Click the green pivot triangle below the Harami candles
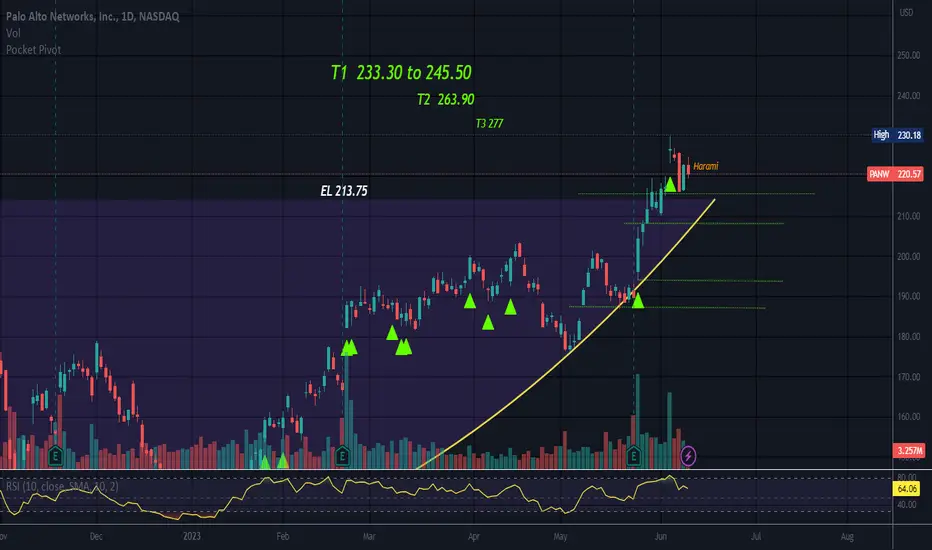The width and height of the screenshot is (932, 550). (x=670, y=184)
